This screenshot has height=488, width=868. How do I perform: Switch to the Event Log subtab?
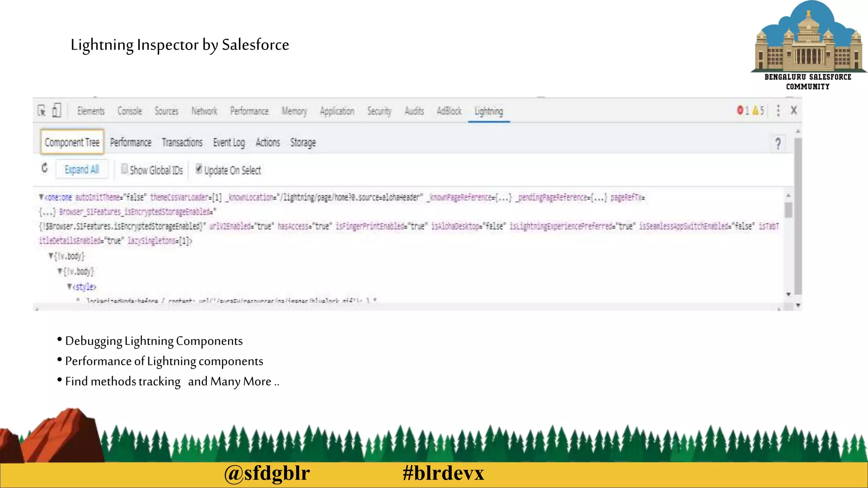(x=229, y=143)
